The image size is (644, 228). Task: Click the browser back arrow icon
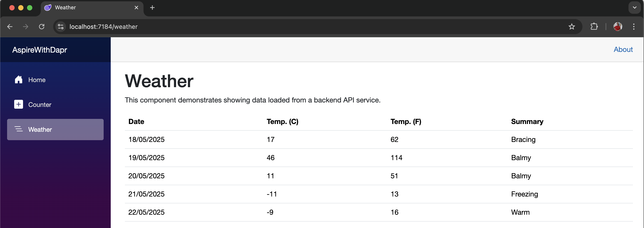coord(10,27)
